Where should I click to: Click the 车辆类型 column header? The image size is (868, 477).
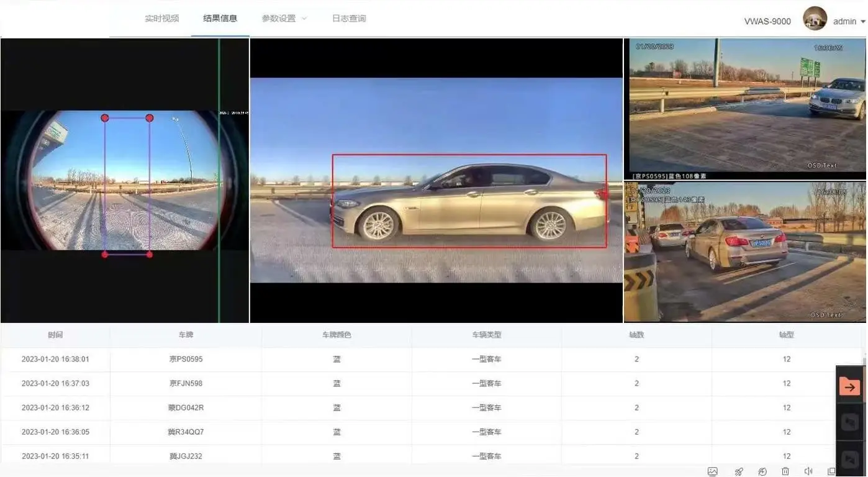point(486,335)
